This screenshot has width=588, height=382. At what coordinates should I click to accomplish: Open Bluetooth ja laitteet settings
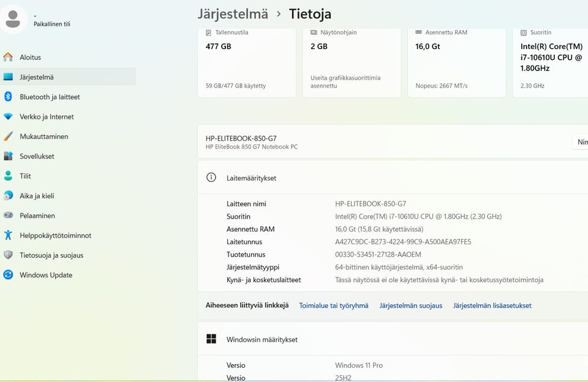(49, 97)
